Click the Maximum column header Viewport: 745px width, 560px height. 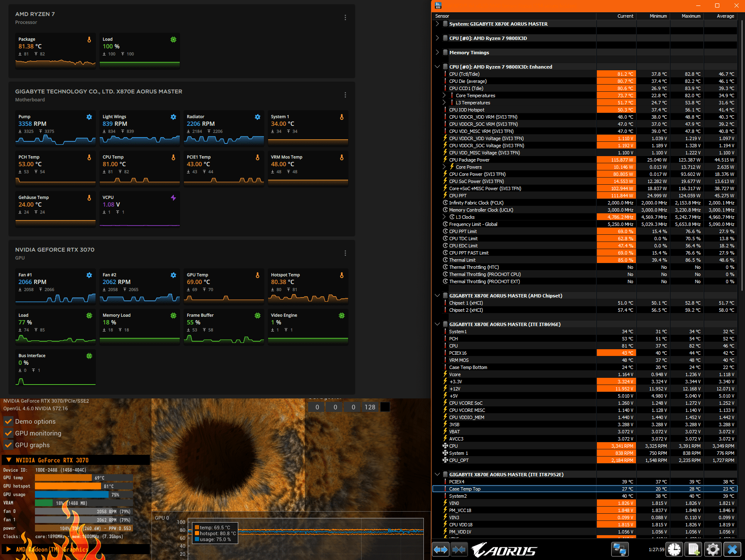tap(687, 16)
